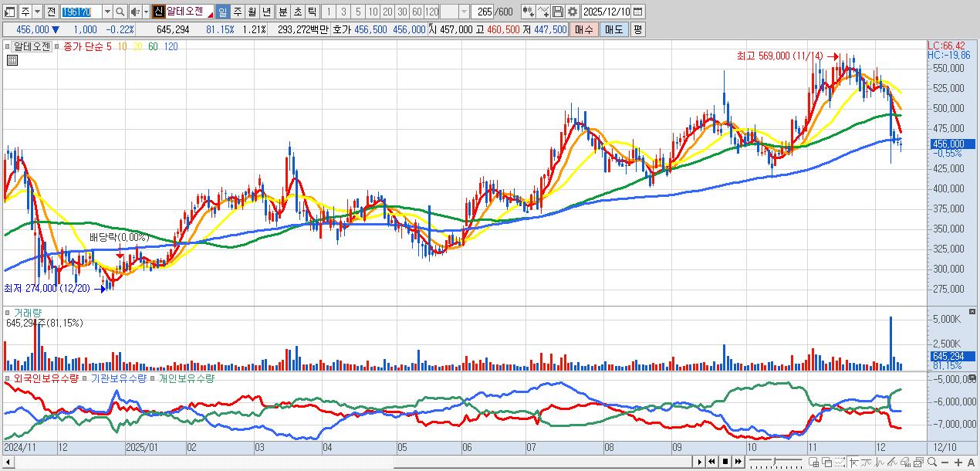Click the 개인보유수량 legend label
The height and width of the screenshot is (471, 980).
pyautogui.click(x=186, y=378)
